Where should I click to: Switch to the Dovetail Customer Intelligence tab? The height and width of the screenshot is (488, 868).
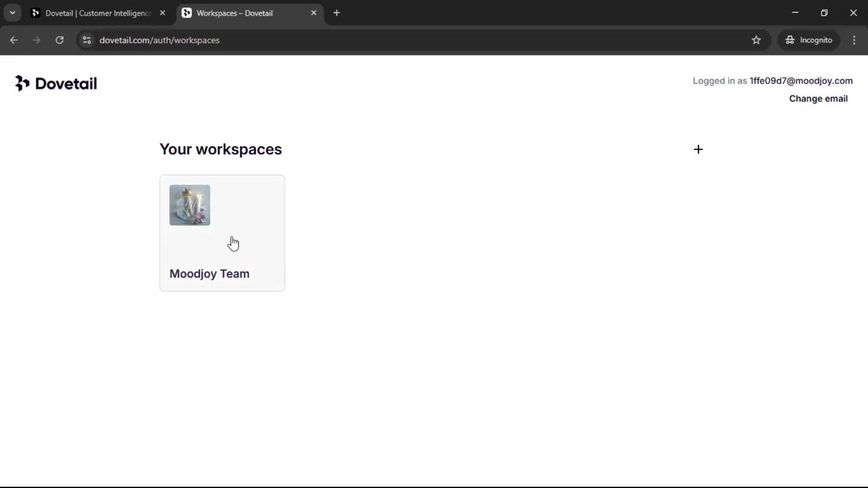pyautogui.click(x=97, y=13)
